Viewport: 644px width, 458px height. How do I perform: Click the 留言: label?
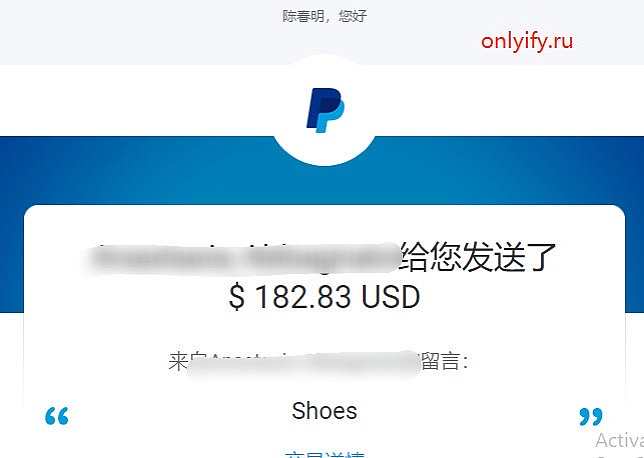(444, 362)
